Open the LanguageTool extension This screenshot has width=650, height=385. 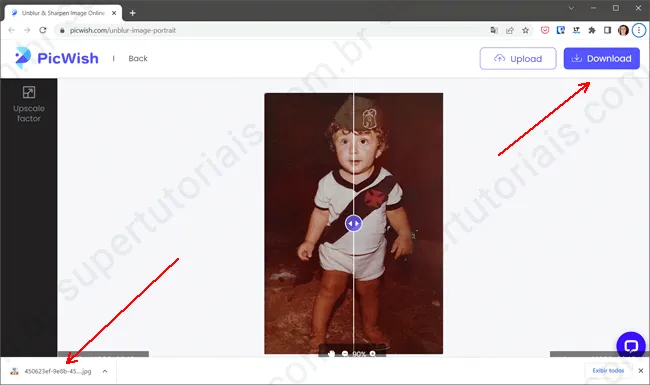click(576, 30)
